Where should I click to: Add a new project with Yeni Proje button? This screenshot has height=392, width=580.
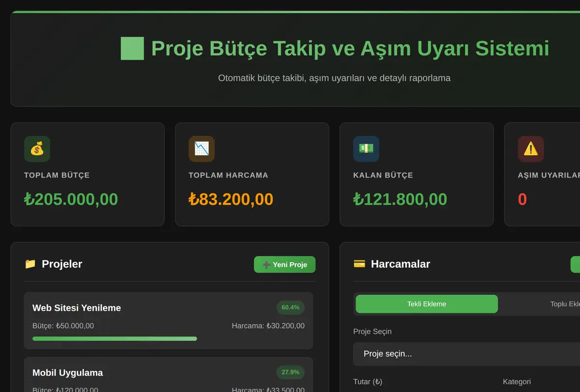285,264
